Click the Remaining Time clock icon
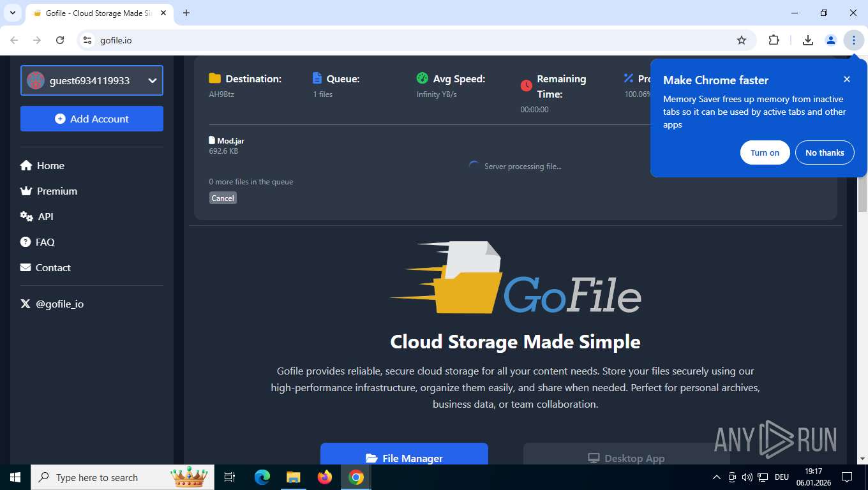This screenshot has height=490, width=868. pos(526,85)
